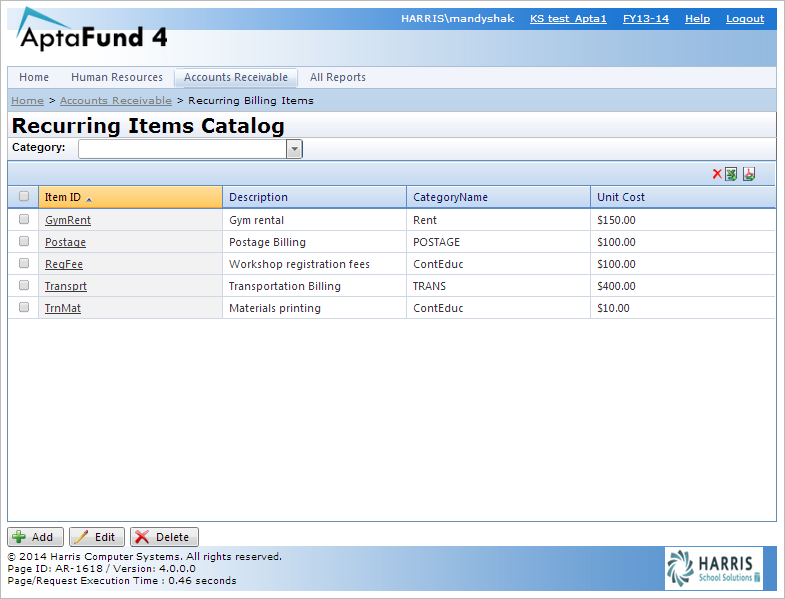The image size is (785, 599).
Task: Open the Home menu tab
Action: pos(34,77)
